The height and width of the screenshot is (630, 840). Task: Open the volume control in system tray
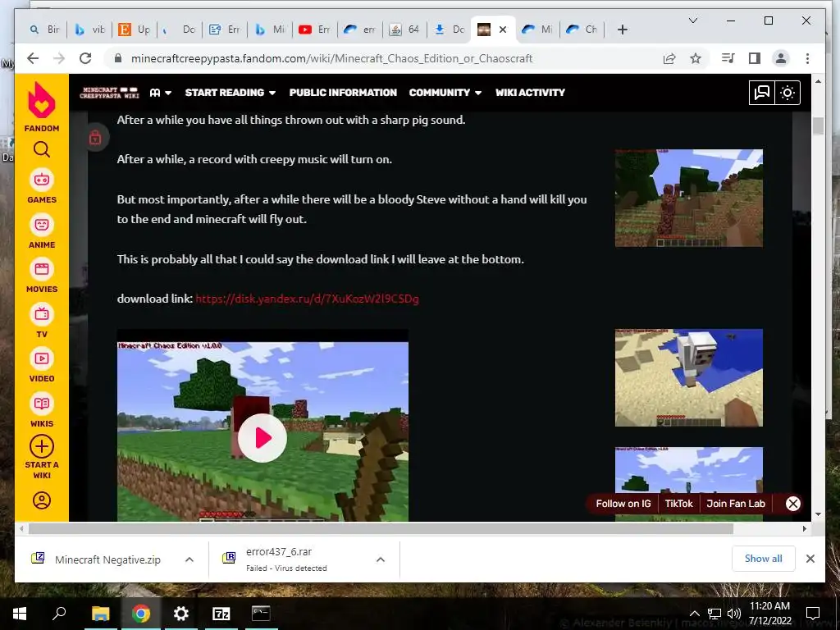click(734, 614)
